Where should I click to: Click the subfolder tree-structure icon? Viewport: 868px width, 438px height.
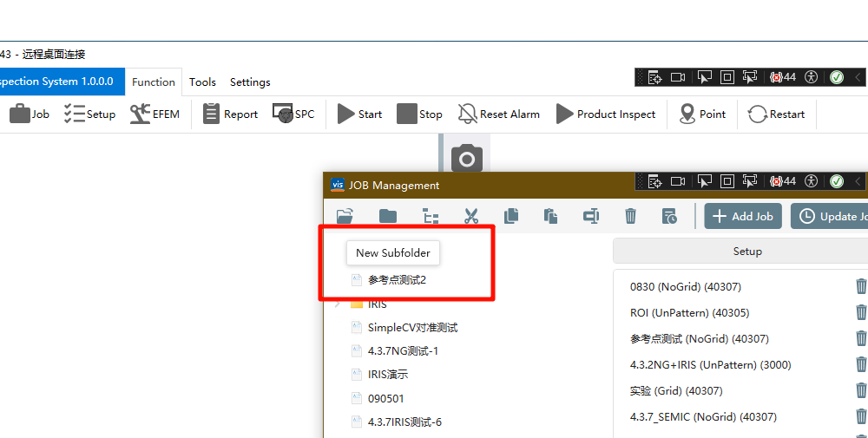click(x=431, y=216)
